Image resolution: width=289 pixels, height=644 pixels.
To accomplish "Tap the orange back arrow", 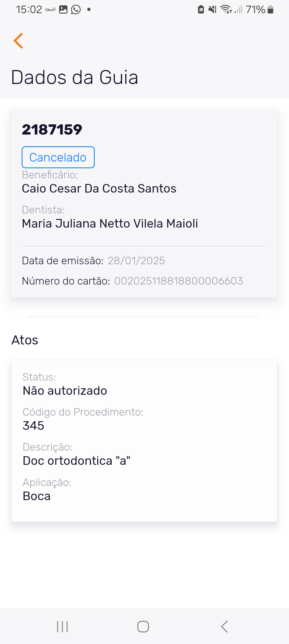I will pyautogui.click(x=18, y=41).
